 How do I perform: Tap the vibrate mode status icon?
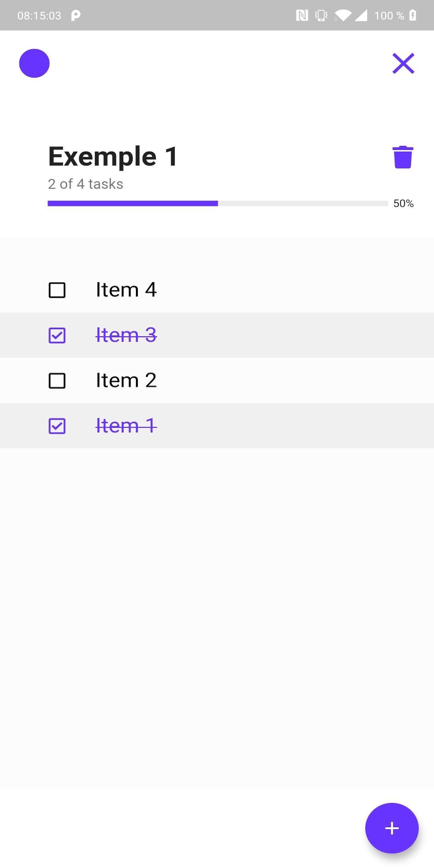(x=321, y=15)
